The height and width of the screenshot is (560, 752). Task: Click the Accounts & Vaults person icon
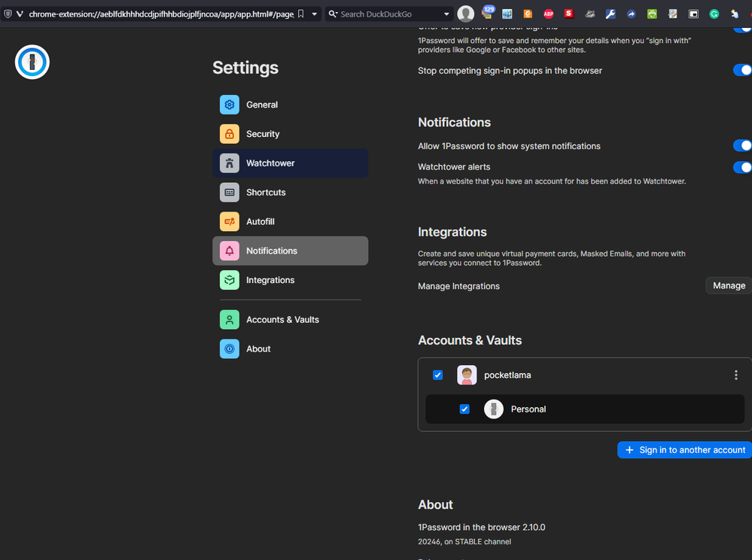(x=230, y=320)
